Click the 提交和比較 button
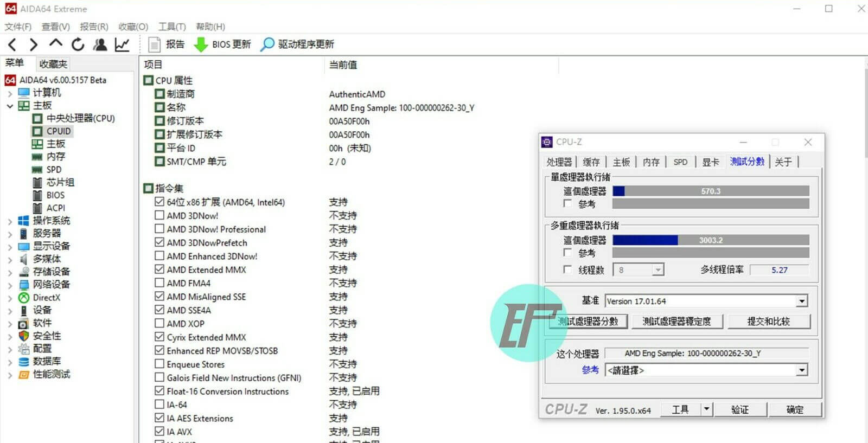 click(x=769, y=322)
